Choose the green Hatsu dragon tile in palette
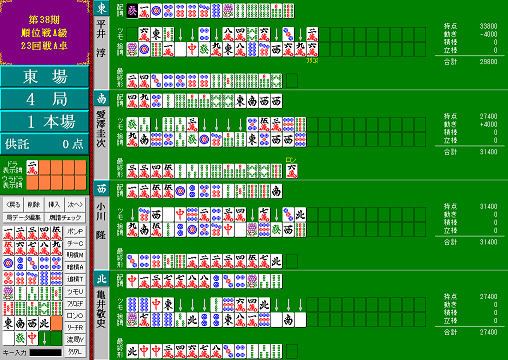Screen dimensions: 508x360 click(x=20, y=338)
